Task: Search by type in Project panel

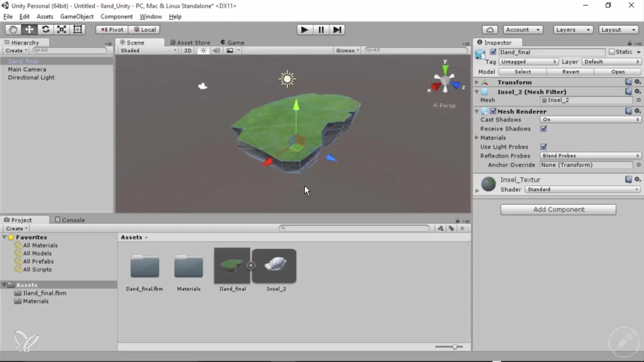Action: [x=440, y=228]
